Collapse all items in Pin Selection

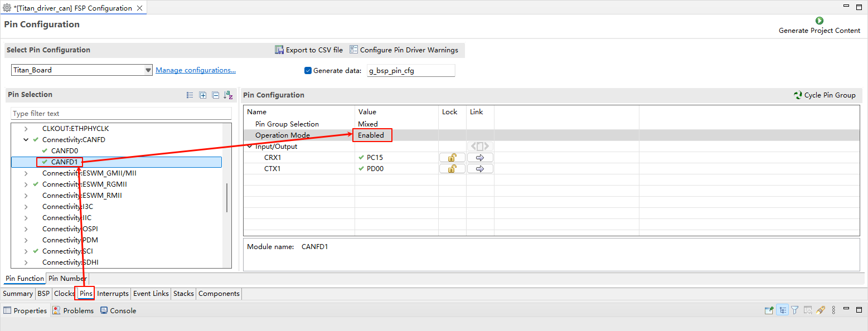tap(215, 95)
